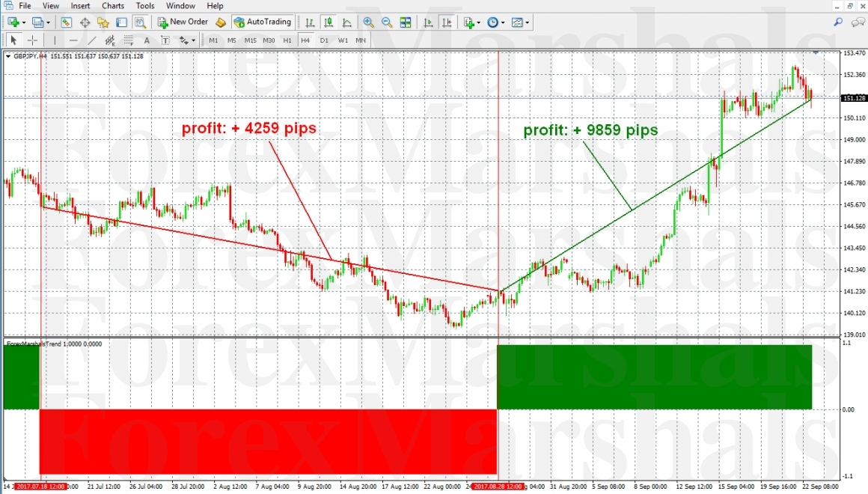This screenshot has height=494, width=868.
Task: Expand the New Chart dropdown arrow
Action: tap(24, 22)
